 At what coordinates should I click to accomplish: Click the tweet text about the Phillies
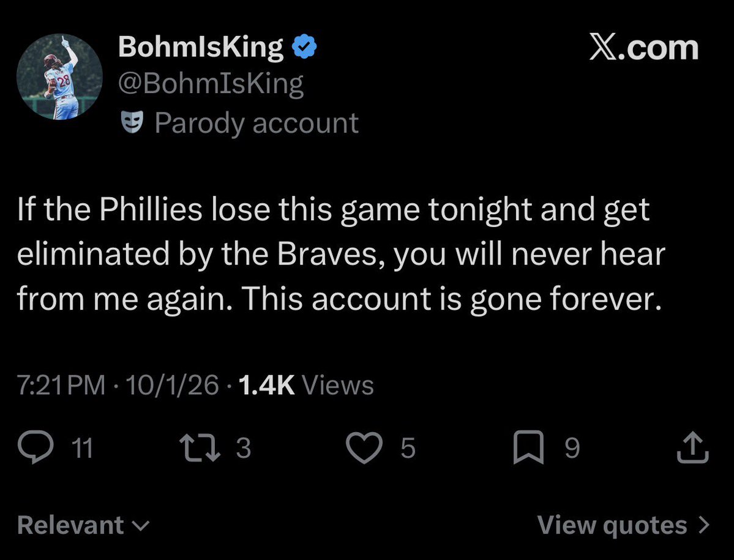[x=341, y=254]
